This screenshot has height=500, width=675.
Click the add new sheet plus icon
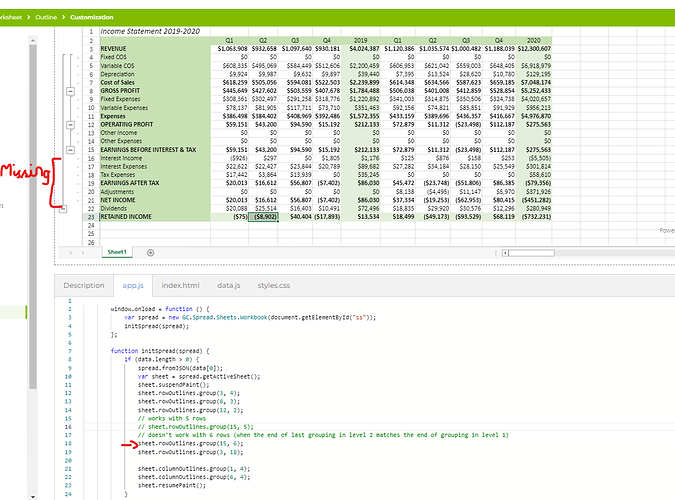tap(152, 252)
